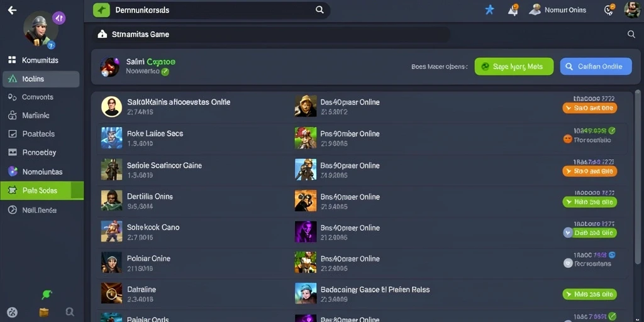Click the grey circle in Polpiar Onine row
This screenshot has height=322, width=644.
click(568, 264)
